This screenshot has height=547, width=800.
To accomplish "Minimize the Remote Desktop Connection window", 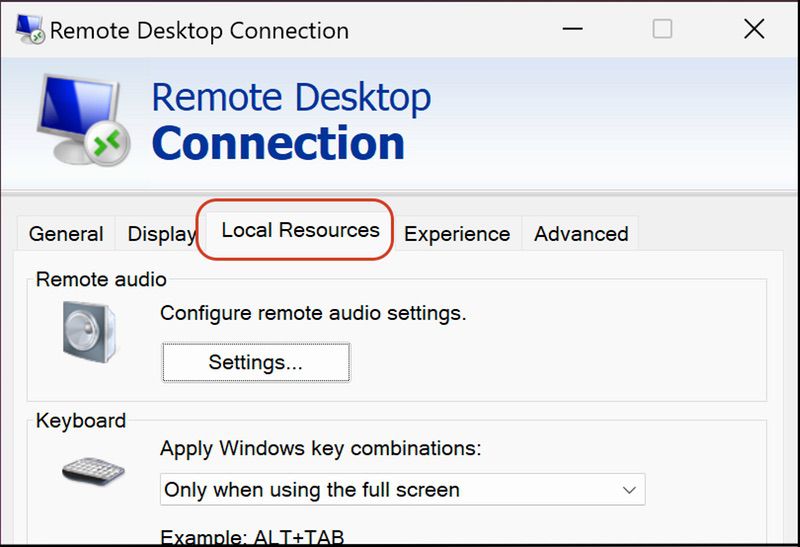I will point(572,29).
